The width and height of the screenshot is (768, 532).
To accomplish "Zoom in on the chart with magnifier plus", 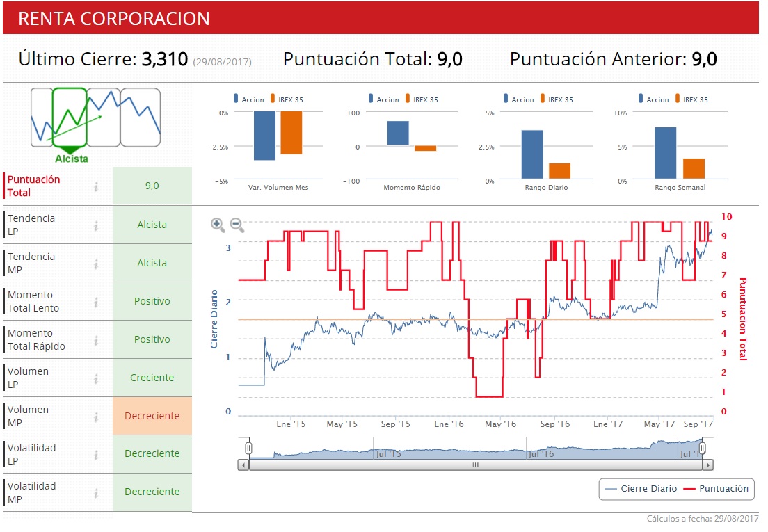I will [218, 225].
